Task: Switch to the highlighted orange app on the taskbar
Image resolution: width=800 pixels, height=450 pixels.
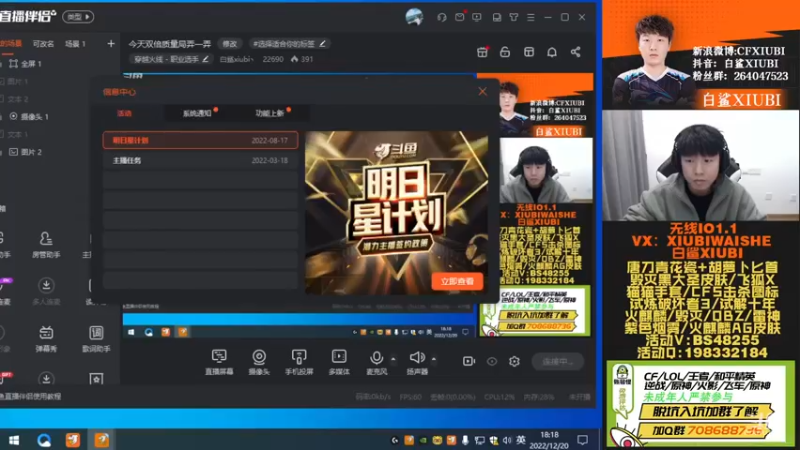Action: (x=102, y=440)
